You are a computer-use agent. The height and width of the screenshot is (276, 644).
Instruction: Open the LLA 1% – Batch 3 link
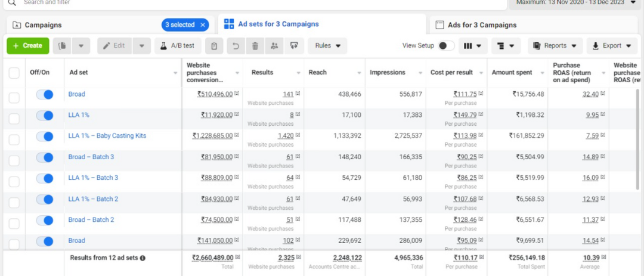[x=93, y=178]
